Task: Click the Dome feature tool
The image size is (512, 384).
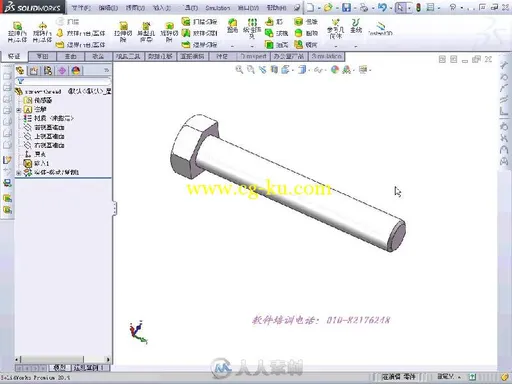Action: point(306,33)
